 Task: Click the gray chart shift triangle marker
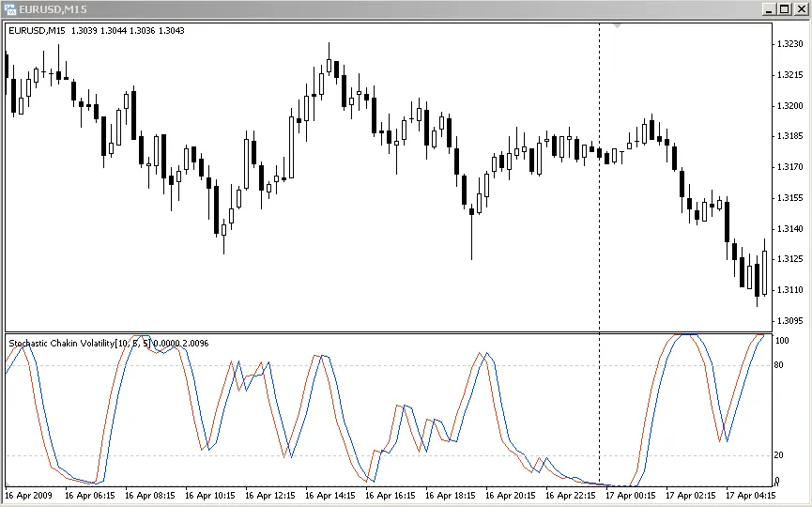pos(617,26)
